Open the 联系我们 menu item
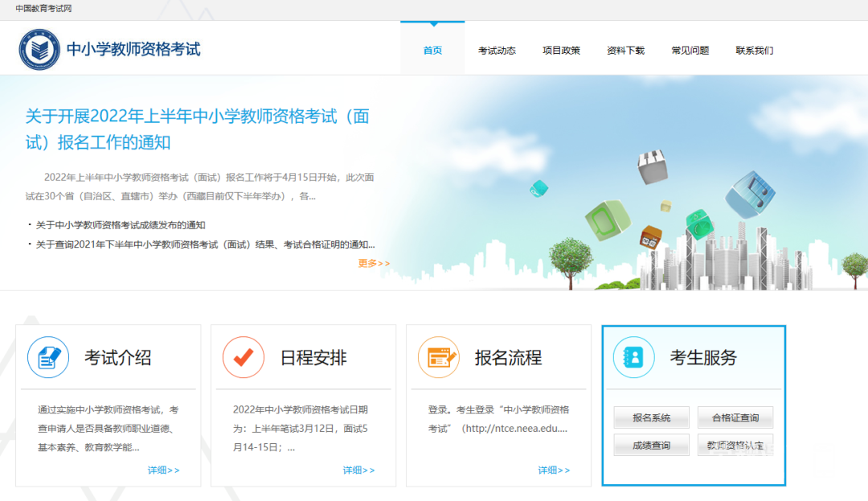 (754, 51)
